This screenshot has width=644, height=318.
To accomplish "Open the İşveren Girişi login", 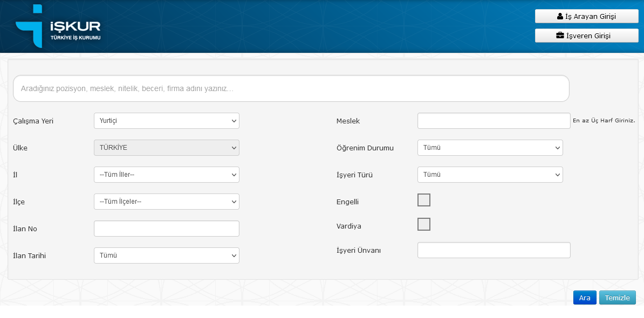I will coord(586,36).
